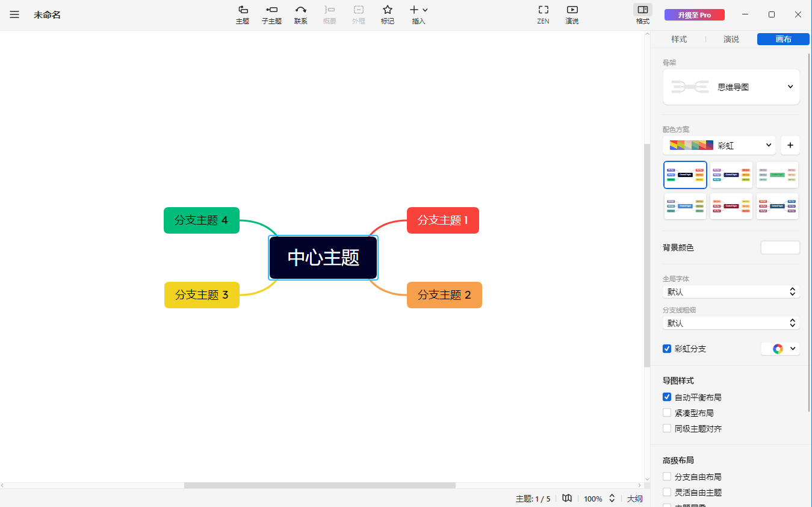Enable 紧凑型布局 compact layout
The width and height of the screenshot is (812, 507).
pyautogui.click(x=667, y=412)
